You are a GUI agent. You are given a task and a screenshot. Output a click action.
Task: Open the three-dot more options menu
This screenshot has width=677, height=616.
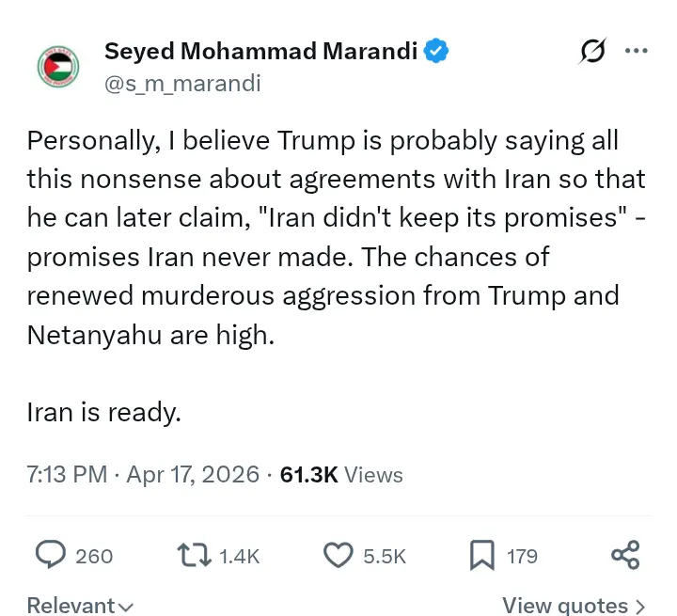pos(637,52)
